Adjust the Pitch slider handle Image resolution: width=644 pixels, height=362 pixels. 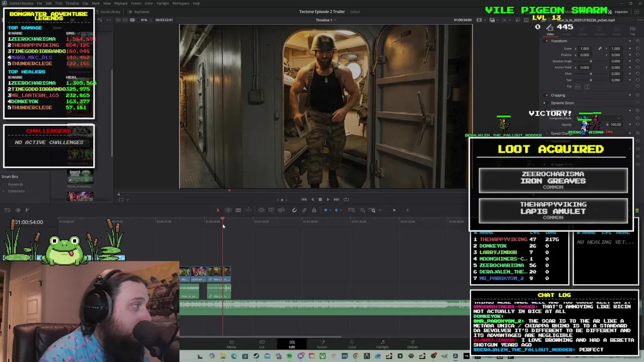(x=591, y=74)
